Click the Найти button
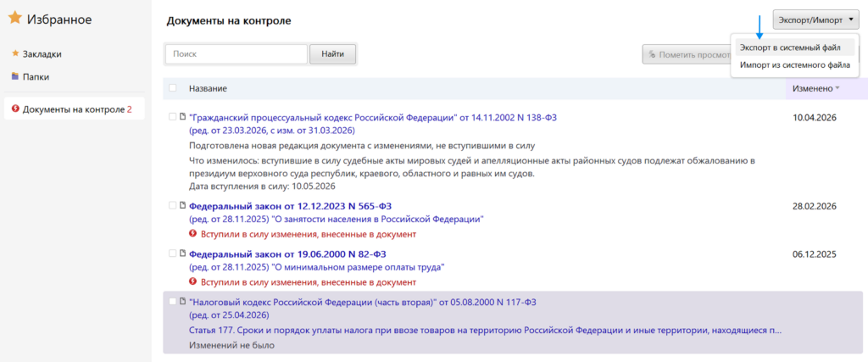868x362 pixels. 332,54
